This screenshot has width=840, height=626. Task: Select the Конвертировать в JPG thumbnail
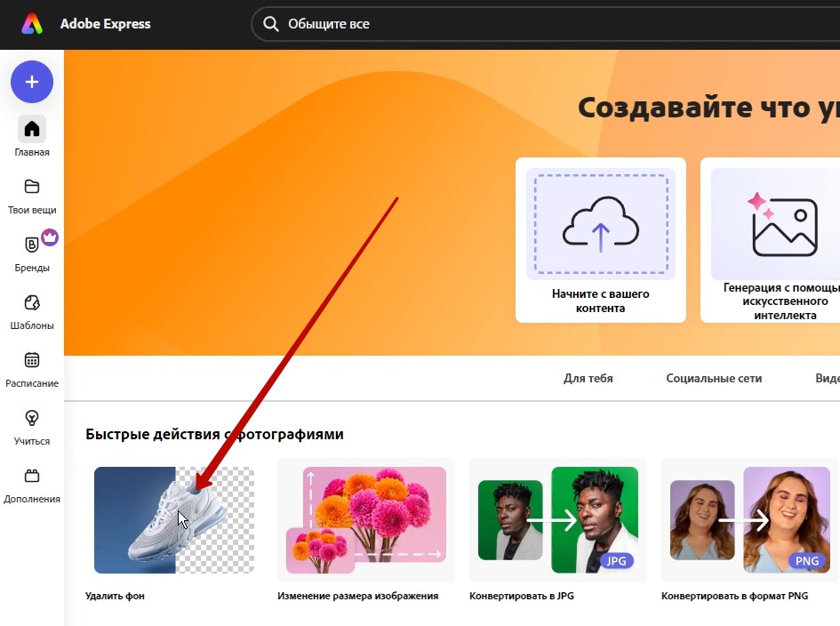[x=557, y=520]
